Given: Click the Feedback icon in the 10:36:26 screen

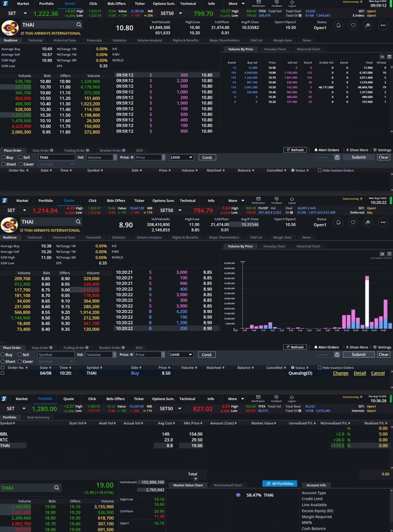Looking at the screenshot, I should (x=276, y=397).
